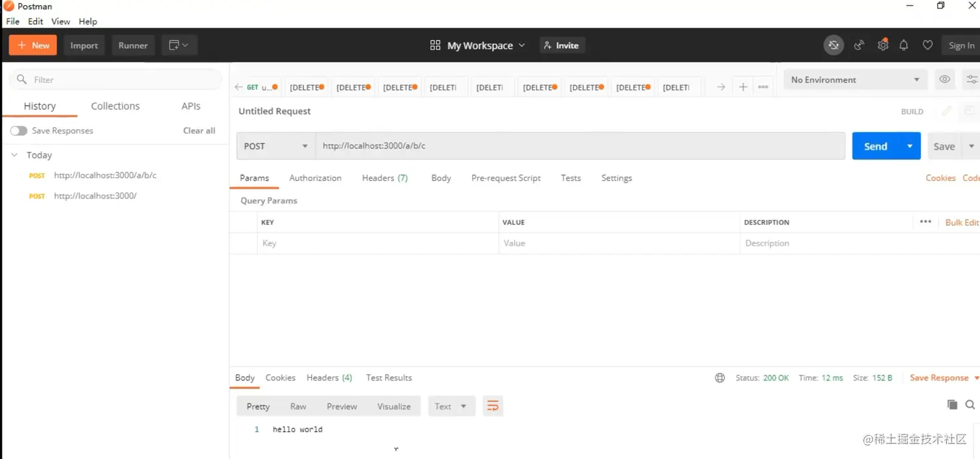Focus the sidebar Filter search field
The image size is (980, 459).
(x=115, y=80)
